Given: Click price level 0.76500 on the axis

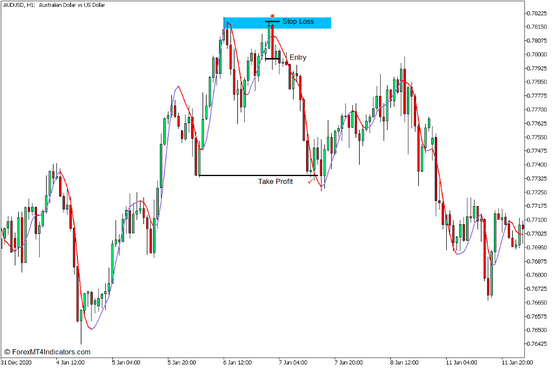Looking at the screenshot, I should pos(536,330).
